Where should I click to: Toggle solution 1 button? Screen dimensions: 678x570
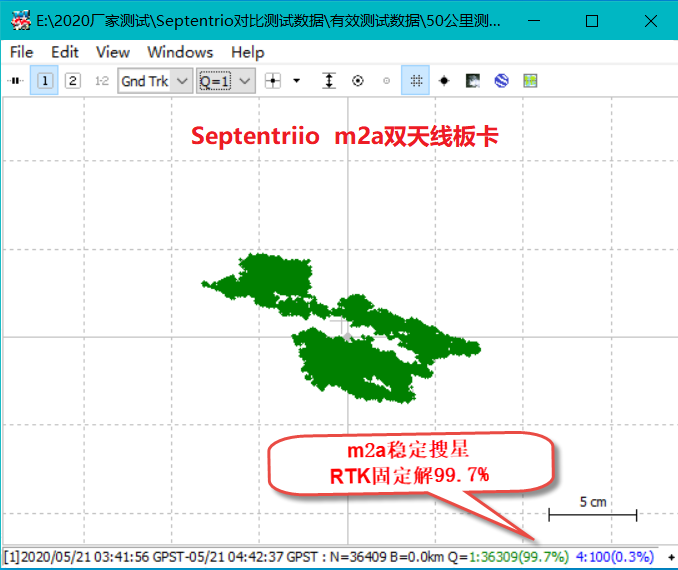(45, 81)
